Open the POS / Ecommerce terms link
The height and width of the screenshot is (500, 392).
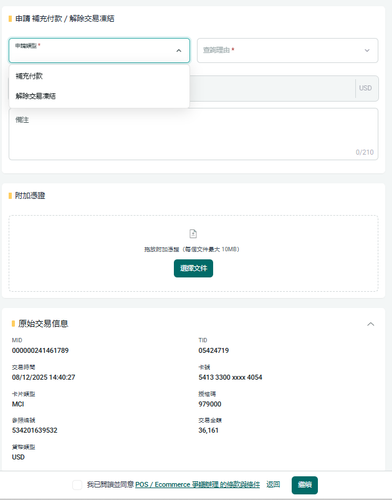(x=197, y=485)
